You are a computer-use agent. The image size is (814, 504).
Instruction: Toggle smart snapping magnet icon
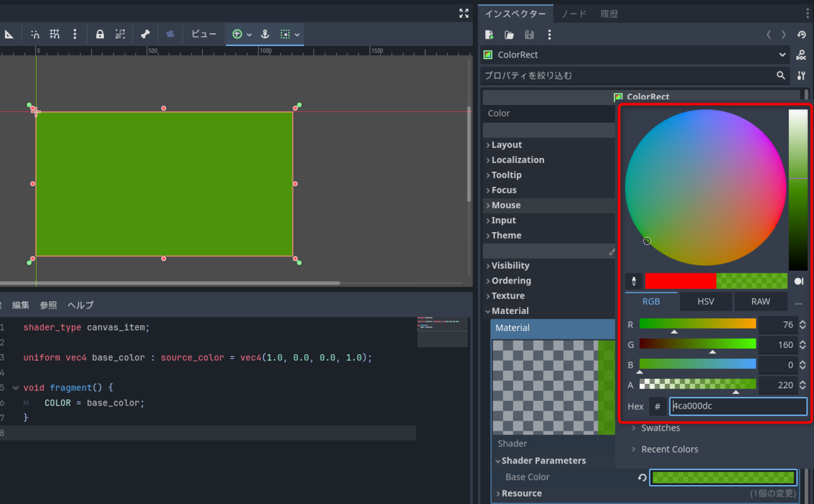[x=35, y=34]
